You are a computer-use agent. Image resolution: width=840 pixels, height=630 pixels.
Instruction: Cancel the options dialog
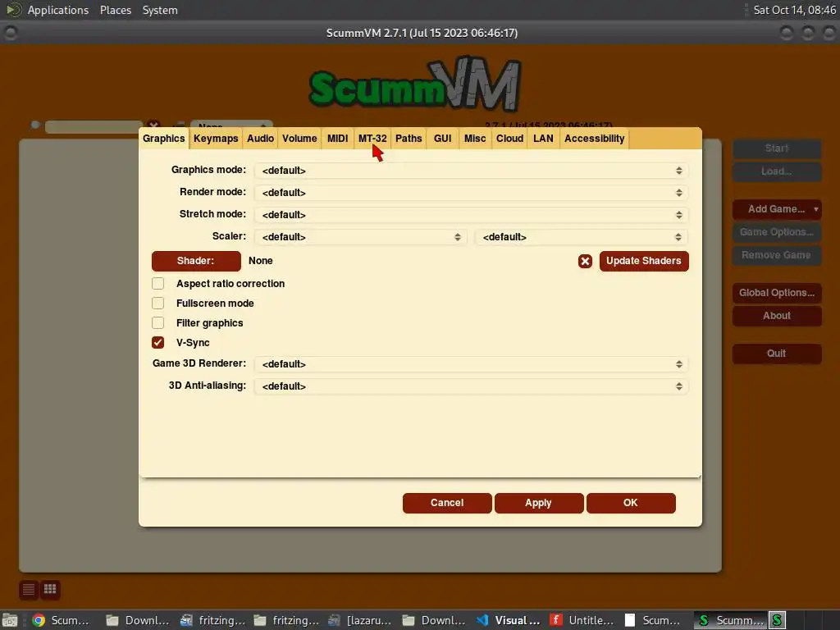(447, 503)
